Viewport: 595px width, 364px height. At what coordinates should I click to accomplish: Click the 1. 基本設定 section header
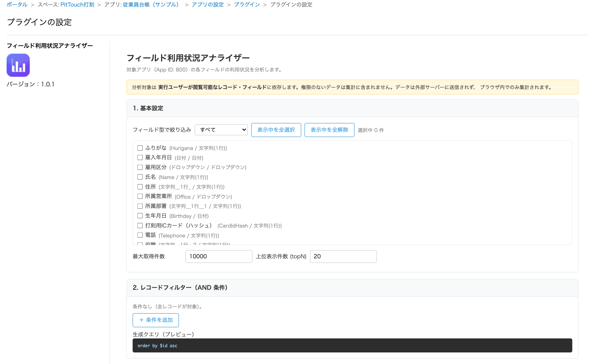coord(352,108)
